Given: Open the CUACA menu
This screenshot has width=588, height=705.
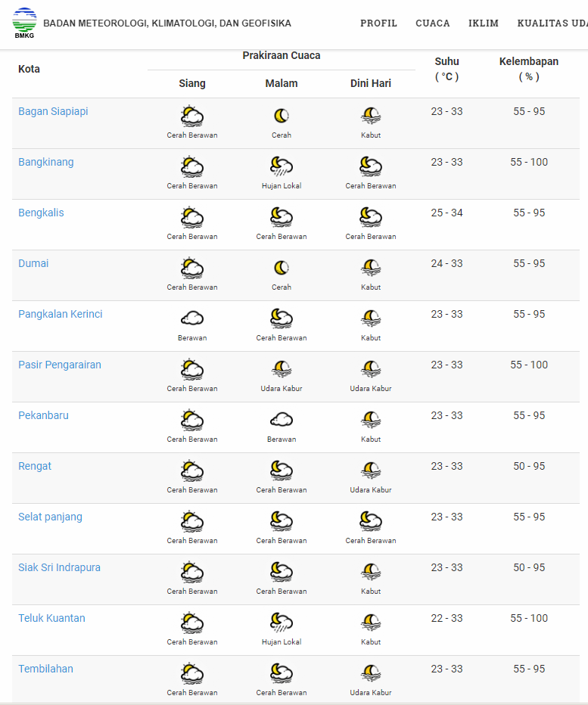Looking at the screenshot, I should (433, 23).
